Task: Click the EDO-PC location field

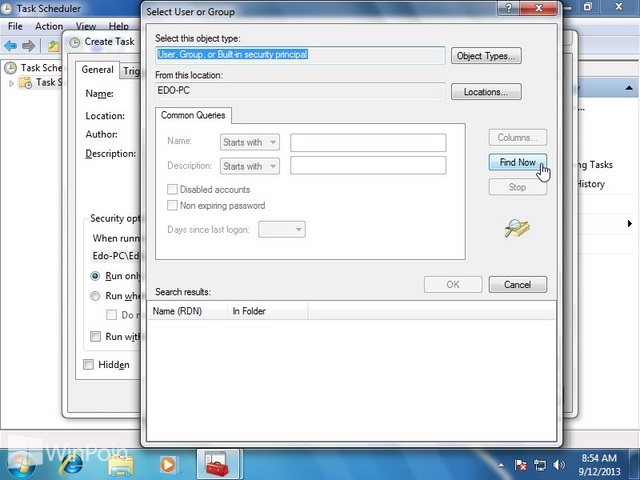Action: click(x=300, y=91)
